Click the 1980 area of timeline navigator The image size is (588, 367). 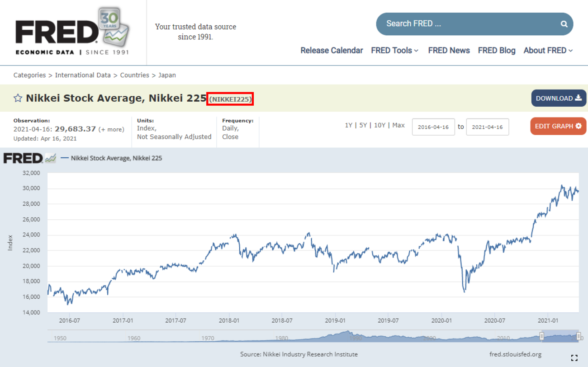pos(281,338)
